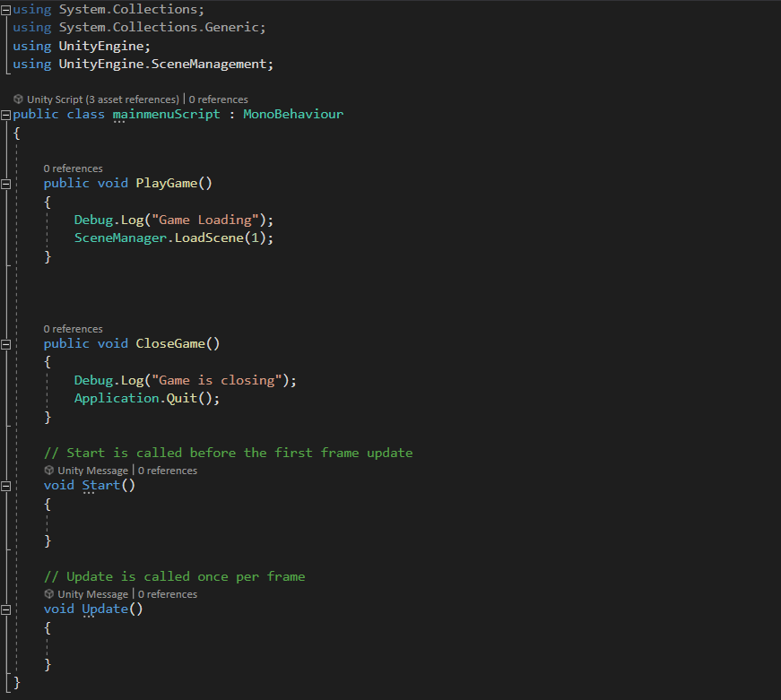Place cursor on CloseGame method name
This screenshot has width=781, height=700.
coord(170,343)
